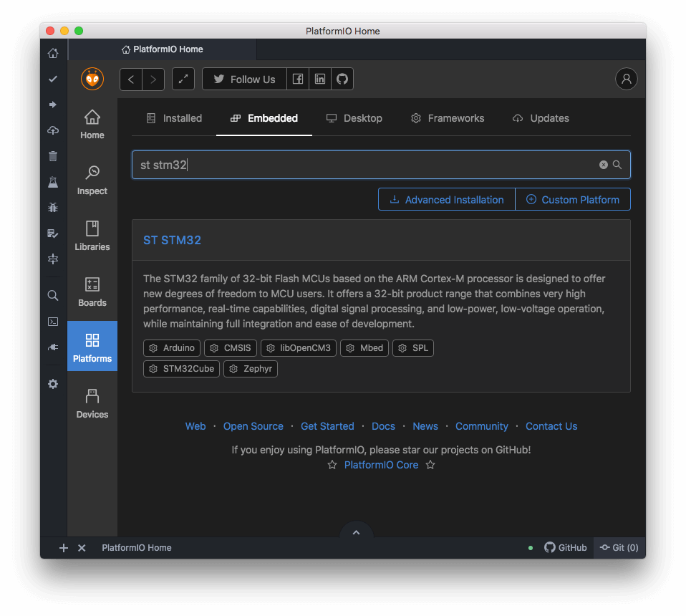The image size is (686, 616).
Task: Open the LinkedIn page icon
Action: [320, 80]
